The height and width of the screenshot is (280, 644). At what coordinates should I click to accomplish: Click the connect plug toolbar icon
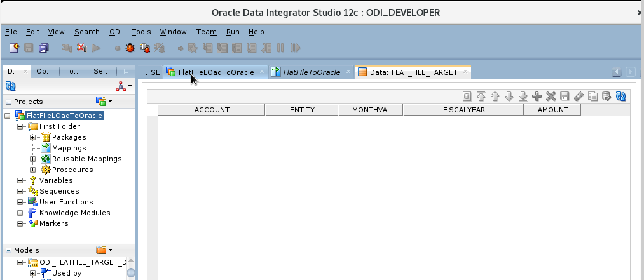pos(67,48)
